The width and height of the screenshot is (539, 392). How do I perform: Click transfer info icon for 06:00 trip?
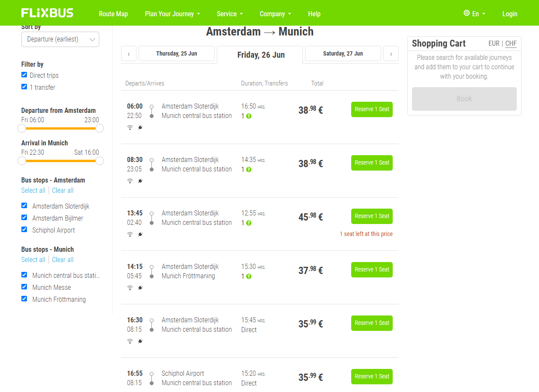pos(249,116)
